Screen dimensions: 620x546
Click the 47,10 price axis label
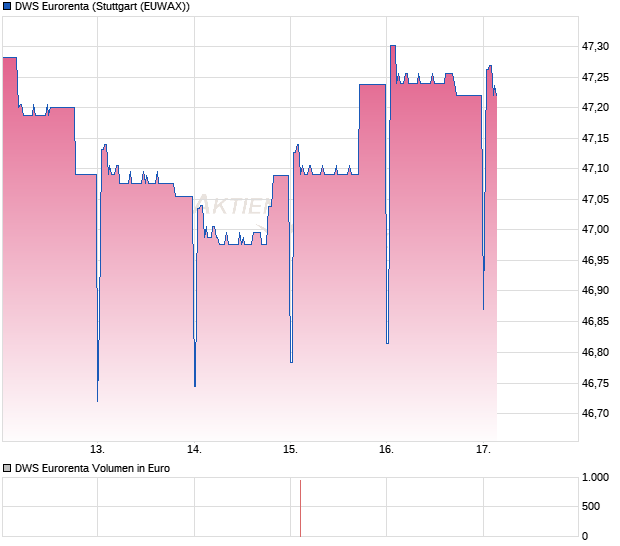click(595, 168)
